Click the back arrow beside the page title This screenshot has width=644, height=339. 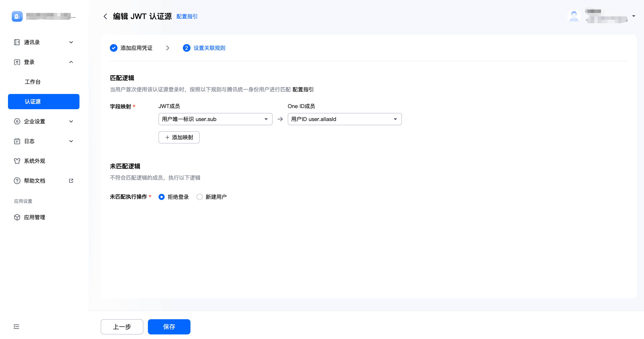point(105,17)
